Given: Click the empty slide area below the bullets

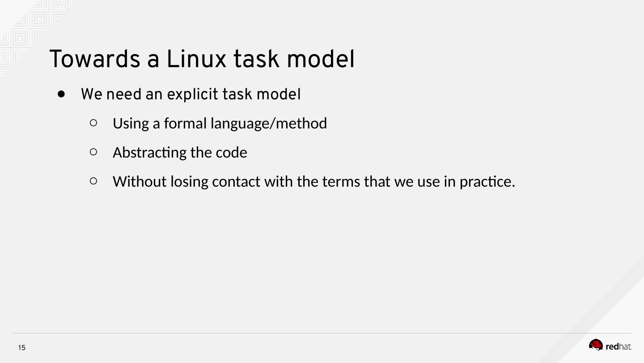Looking at the screenshot, I should pos(313,260).
